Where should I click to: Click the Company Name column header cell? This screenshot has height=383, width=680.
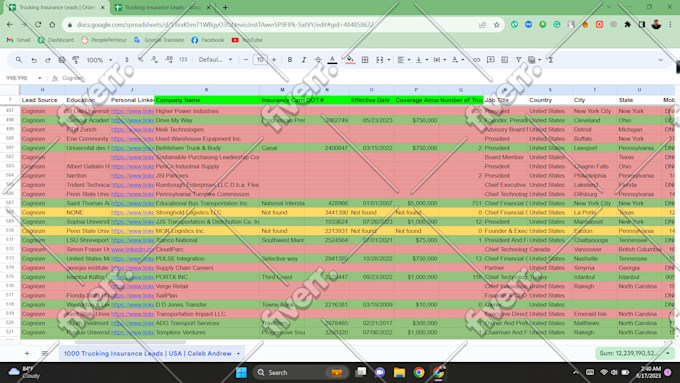tap(207, 100)
